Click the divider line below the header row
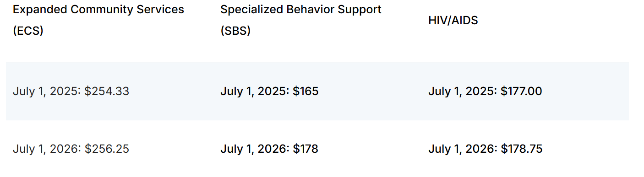Image resolution: width=644 pixels, height=177 pixels. 317,63
